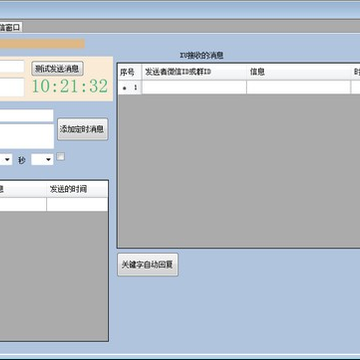Click the multiline box left of 添加定时消息
Viewport: 360px width, 360px height.
tap(27, 136)
